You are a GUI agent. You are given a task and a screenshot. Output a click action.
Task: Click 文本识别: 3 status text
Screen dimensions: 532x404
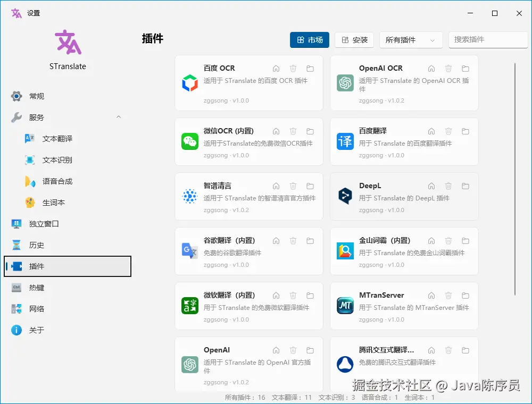pos(337,397)
